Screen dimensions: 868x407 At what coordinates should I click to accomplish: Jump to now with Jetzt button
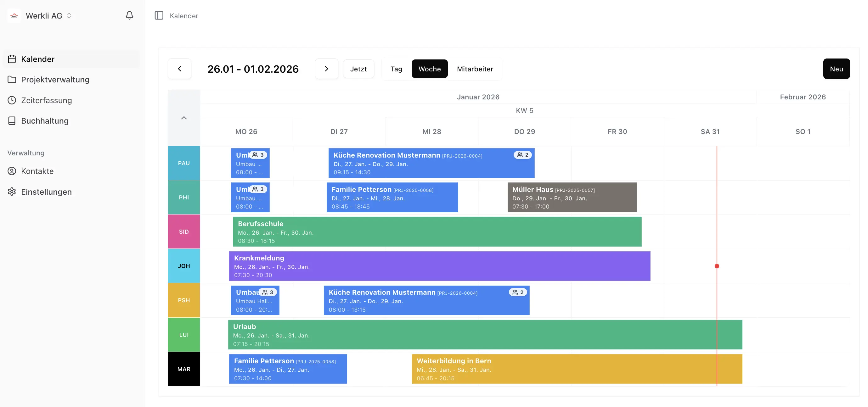pyautogui.click(x=358, y=69)
